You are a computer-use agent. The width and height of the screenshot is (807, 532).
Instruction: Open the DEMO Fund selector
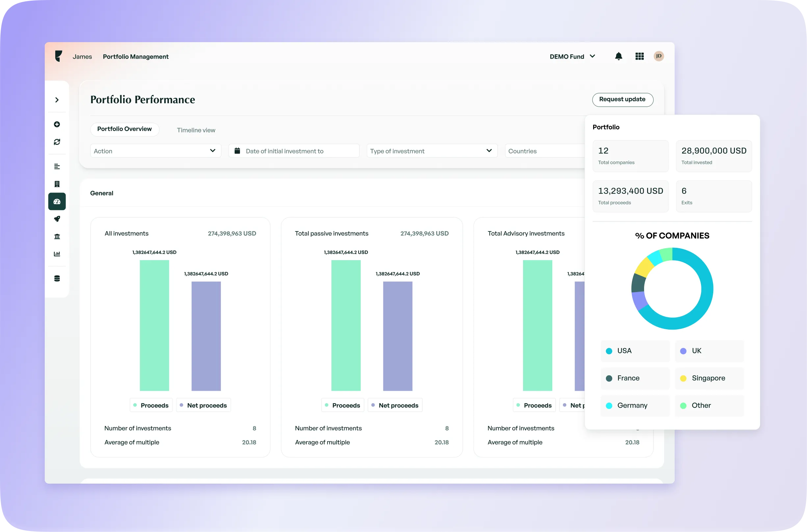572,57
